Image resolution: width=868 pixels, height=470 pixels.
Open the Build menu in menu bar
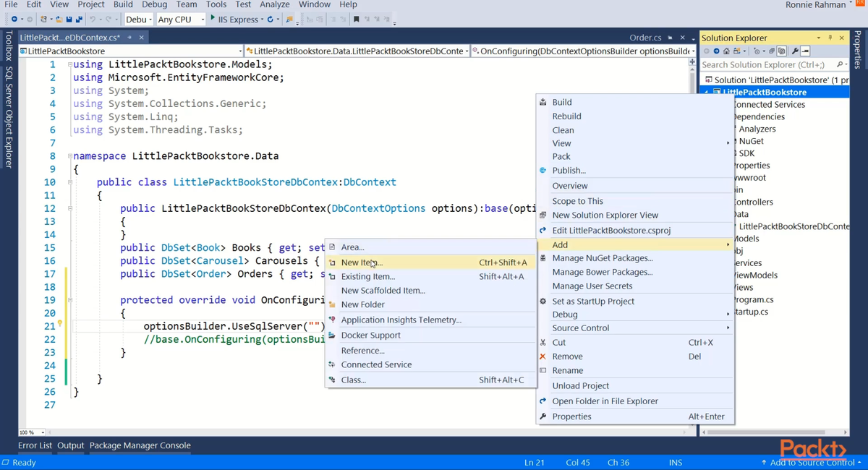click(x=123, y=4)
